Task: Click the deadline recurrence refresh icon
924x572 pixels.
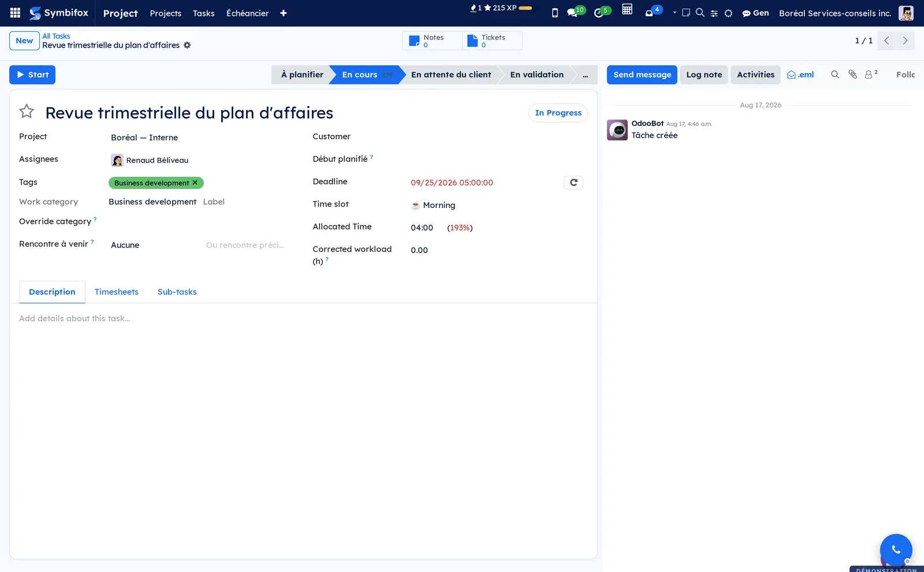Action: coord(573,183)
